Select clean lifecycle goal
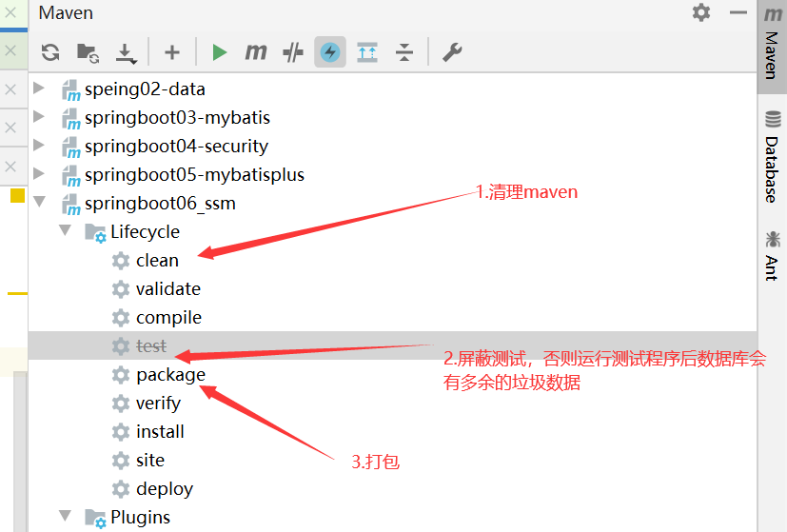The width and height of the screenshot is (787, 532). [157, 261]
